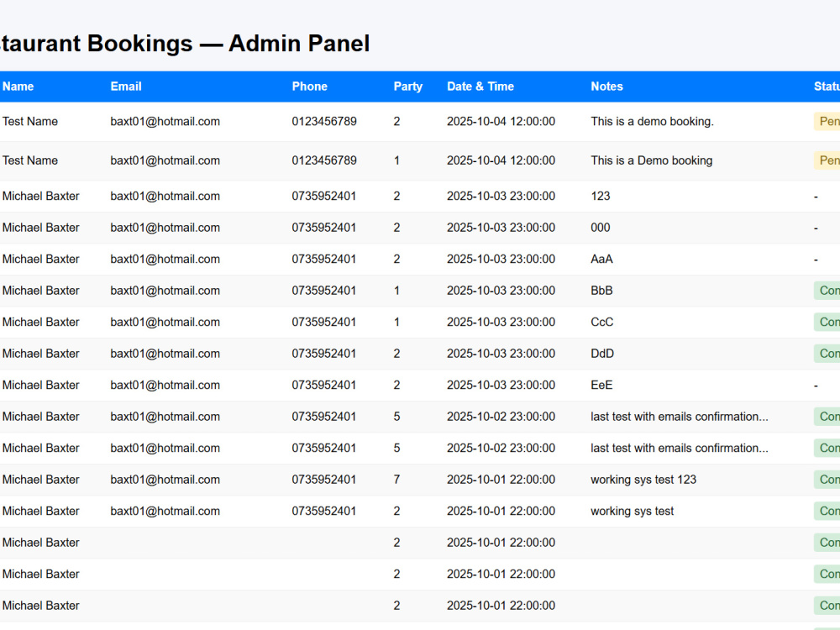Click party size 1 in the 'Demo booking' row

point(396,160)
